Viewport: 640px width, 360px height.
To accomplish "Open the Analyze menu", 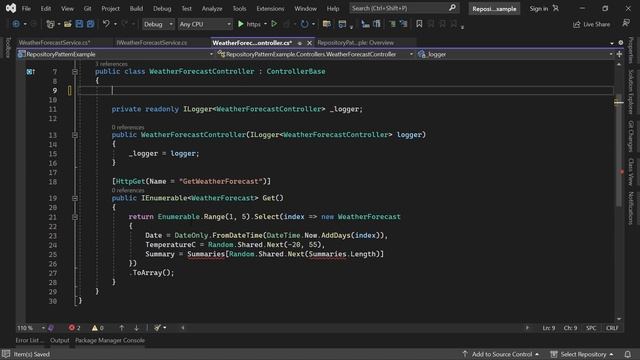I will (212, 8).
